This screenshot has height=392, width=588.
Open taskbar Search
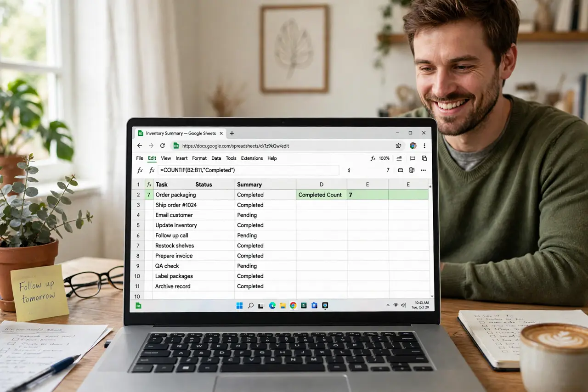pos(251,305)
